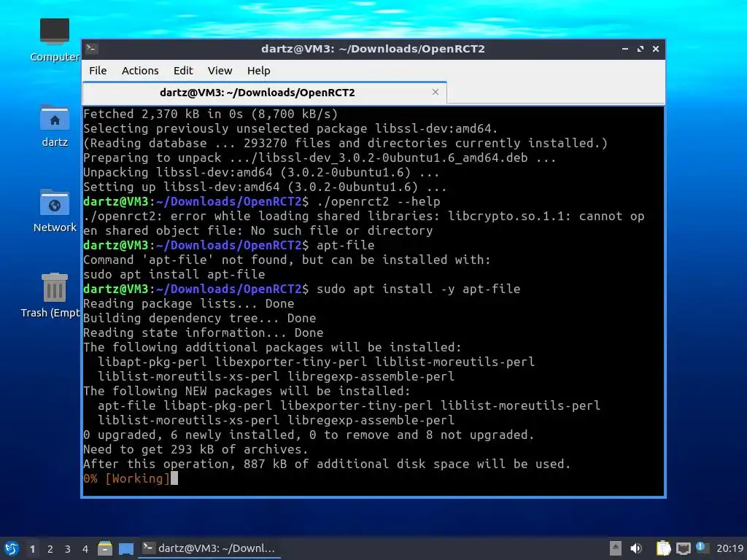
Task: Select terminal task in taskbar
Action: click(209, 548)
